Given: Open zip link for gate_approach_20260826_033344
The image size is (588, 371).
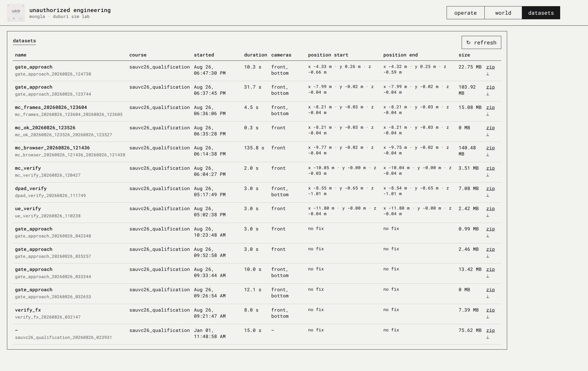Looking at the screenshot, I should coord(490,269).
